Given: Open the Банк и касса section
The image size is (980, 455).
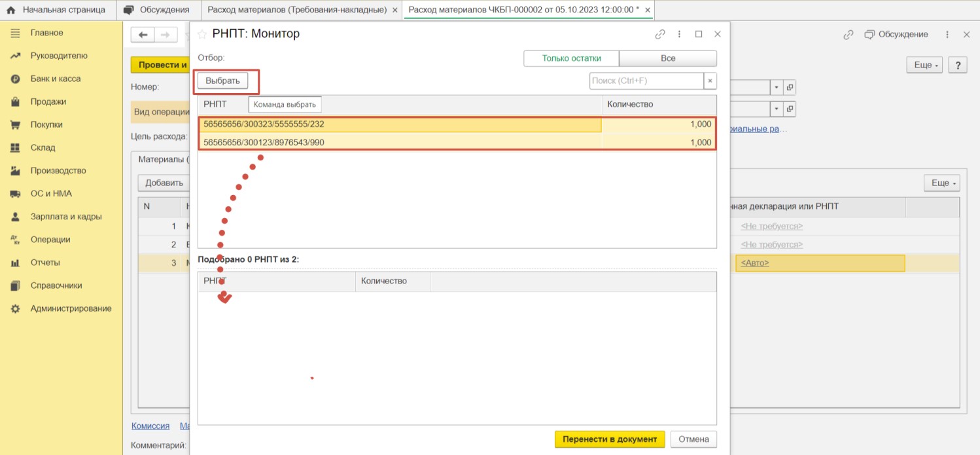Looking at the screenshot, I should point(56,79).
